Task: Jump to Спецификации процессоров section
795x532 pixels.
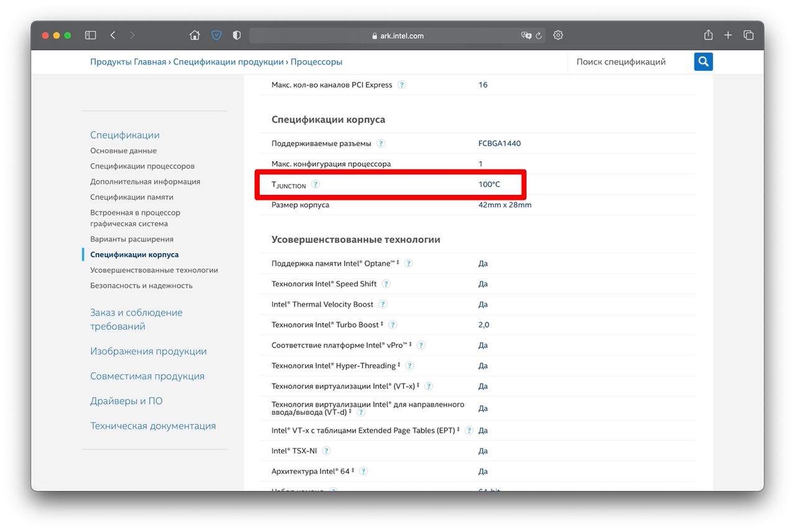Action: pyautogui.click(x=142, y=166)
